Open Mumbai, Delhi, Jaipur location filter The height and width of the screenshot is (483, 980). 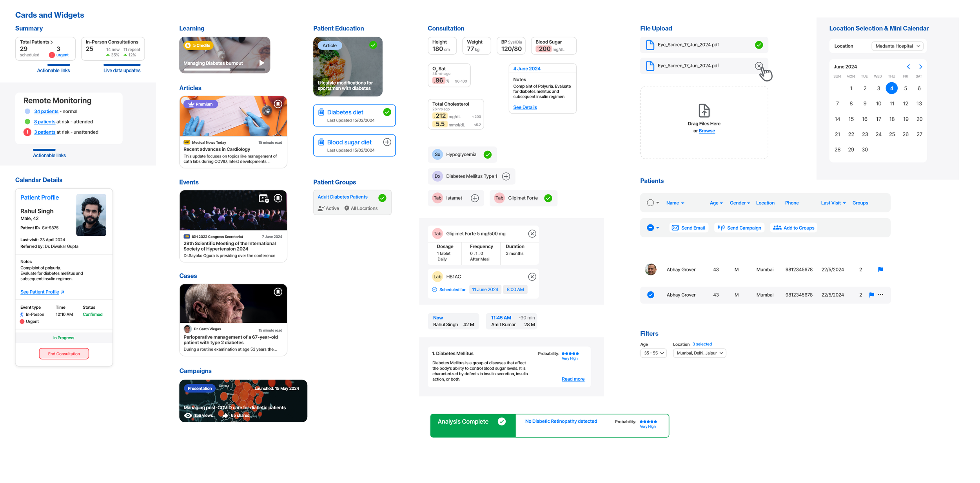699,353
